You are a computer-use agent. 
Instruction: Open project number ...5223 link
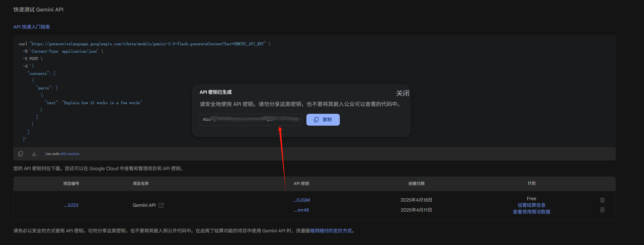71,205
